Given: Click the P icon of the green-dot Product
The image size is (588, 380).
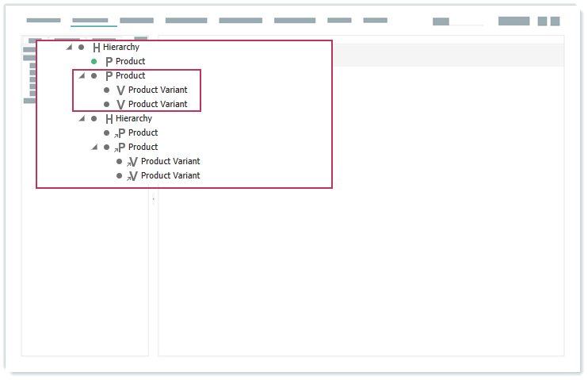Looking at the screenshot, I should (109, 62).
